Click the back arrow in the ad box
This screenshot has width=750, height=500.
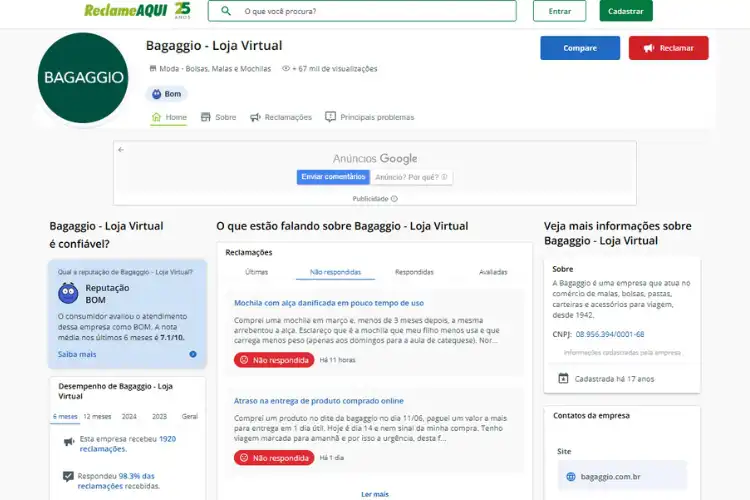tap(121, 150)
